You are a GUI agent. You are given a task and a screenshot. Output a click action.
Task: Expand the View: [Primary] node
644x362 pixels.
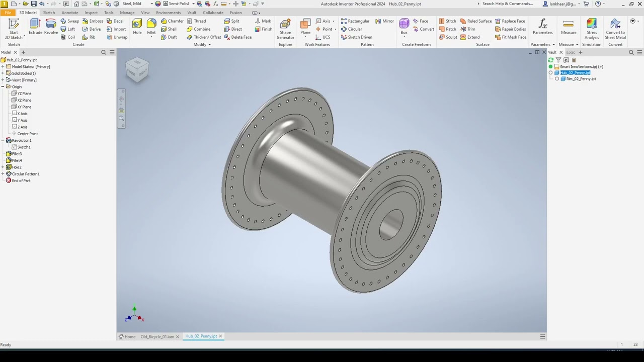[3, 80]
